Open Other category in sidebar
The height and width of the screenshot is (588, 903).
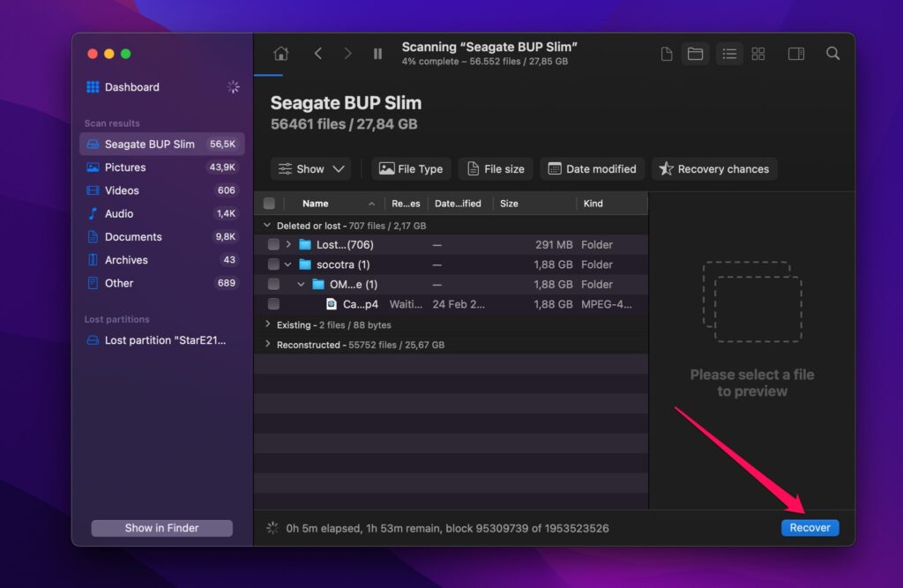coord(162,283)
